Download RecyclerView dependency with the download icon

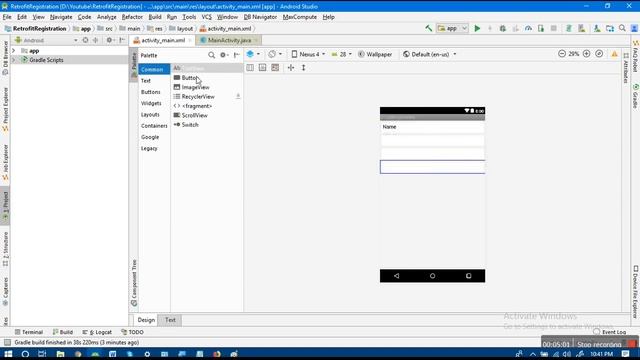(x=238, y=96)
